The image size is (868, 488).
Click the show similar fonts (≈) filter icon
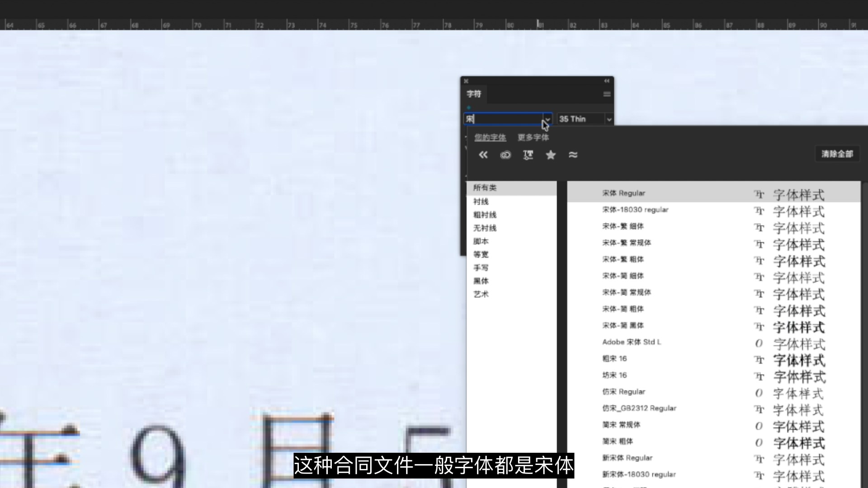(x=573, y=155)
